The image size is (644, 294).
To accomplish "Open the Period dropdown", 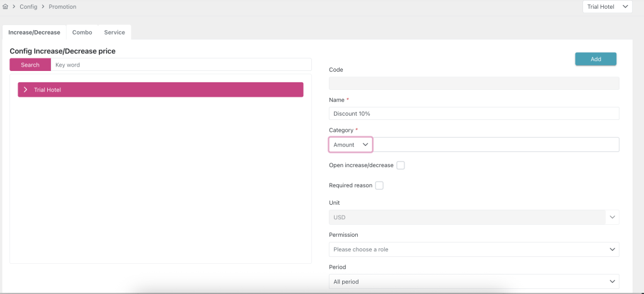I will pyautogui.click(x=474, y=281).
